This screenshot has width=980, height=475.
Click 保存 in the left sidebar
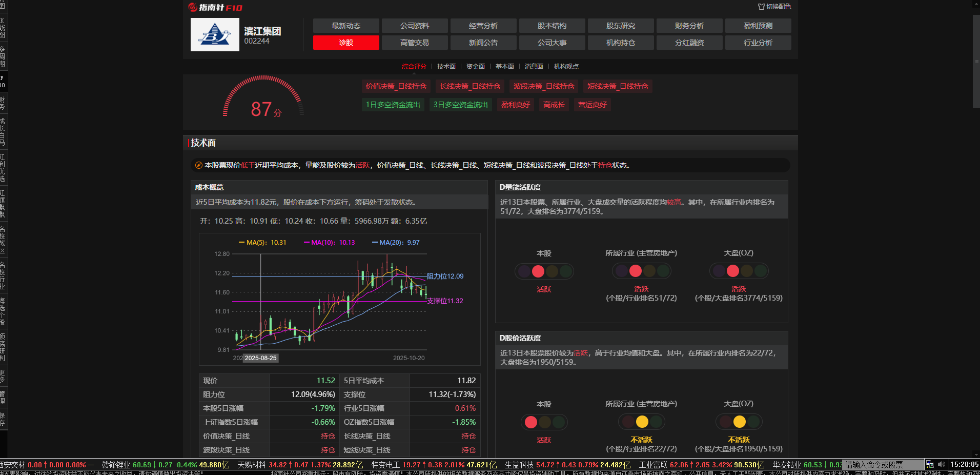[3, 419]
